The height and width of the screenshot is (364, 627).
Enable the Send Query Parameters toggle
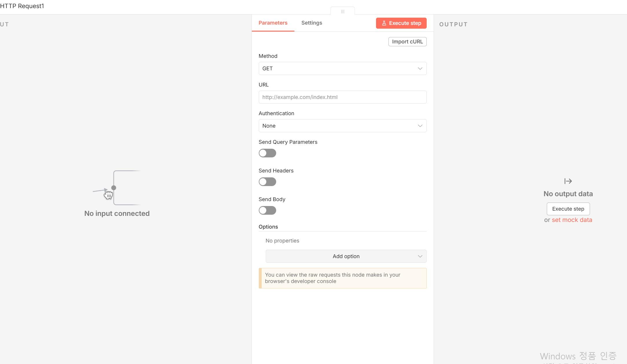[x=267, y=153]
